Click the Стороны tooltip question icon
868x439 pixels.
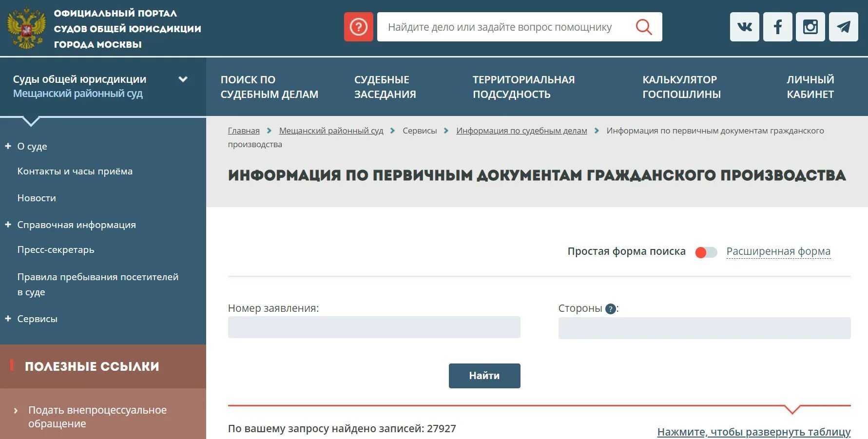click(x=612, y=308)
